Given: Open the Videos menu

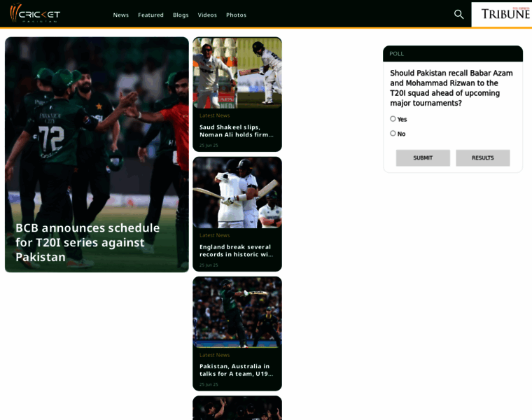Looking at the screenshot, I should pos(207,15).
